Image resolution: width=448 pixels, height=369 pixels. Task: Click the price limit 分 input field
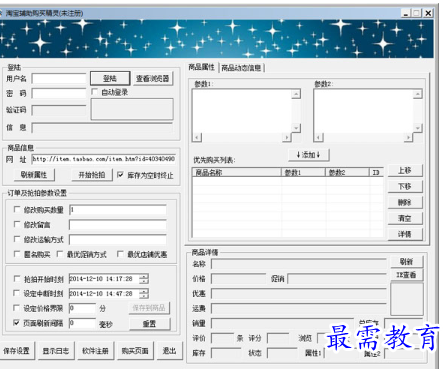tap(82, 308)
